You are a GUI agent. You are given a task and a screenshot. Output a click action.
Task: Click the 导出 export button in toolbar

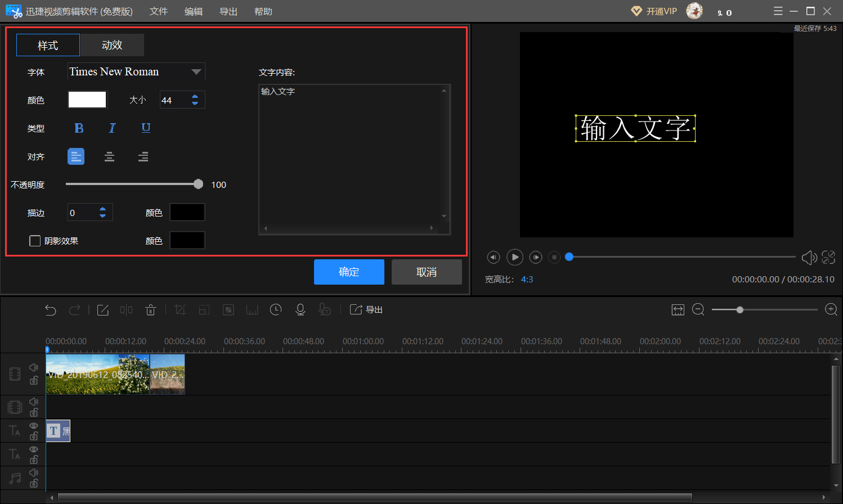tap(366, 309)
